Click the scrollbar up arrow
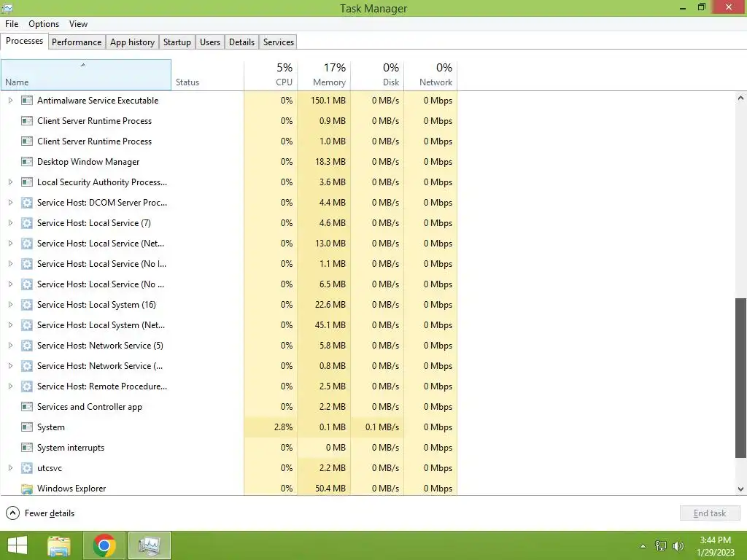Viewport: 747px width, 560px height. click(740, 98)
